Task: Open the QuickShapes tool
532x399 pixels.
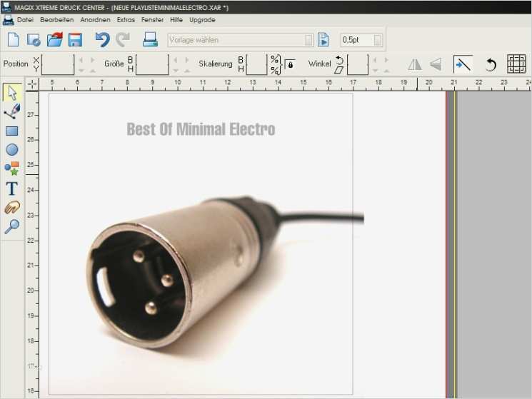Action: (12, 168)
